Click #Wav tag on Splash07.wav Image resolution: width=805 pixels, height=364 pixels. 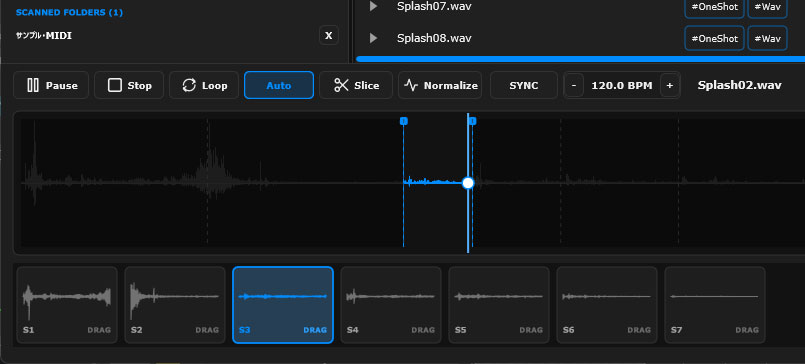(767, 7)
